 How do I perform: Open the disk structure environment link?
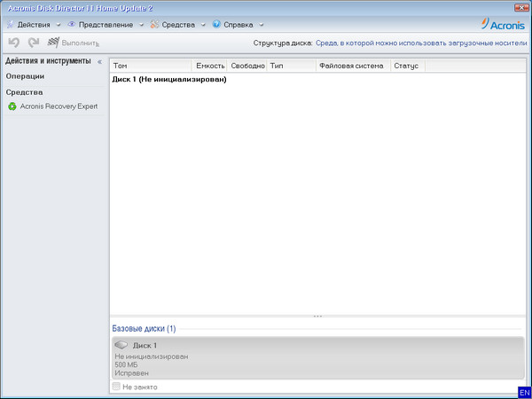(x=421, y=43)
